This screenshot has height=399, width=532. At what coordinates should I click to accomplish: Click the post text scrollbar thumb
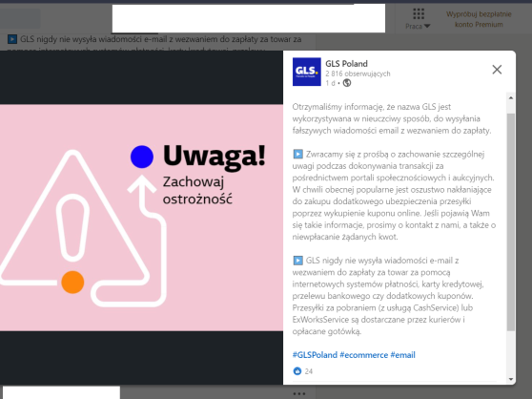click(x=511, y=222)
